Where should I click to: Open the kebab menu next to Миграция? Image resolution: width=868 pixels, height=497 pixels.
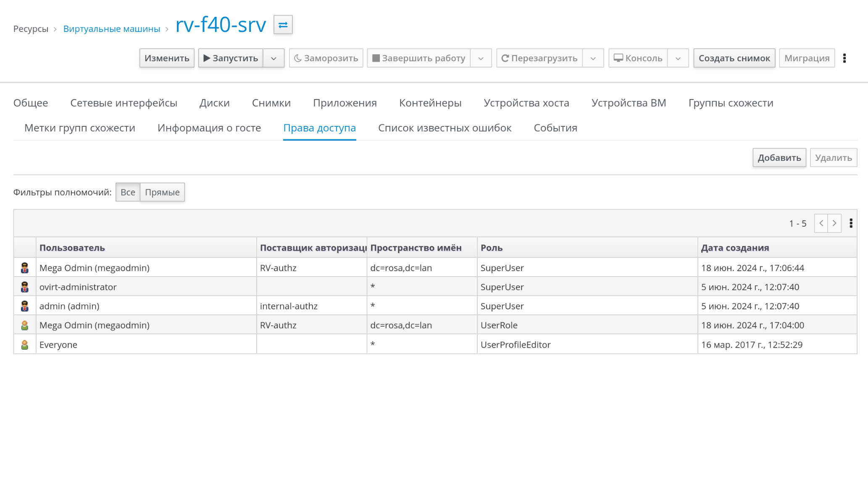844,58
